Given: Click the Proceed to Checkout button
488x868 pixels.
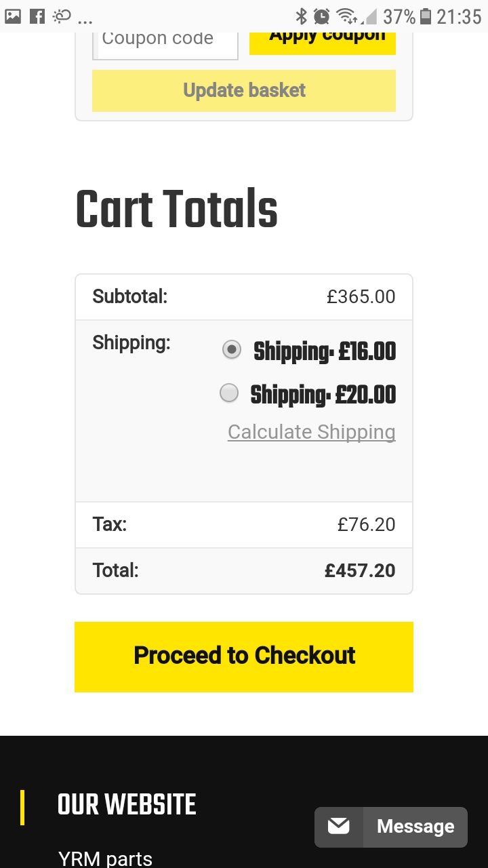Looking at the screenshot, I should 244,656.
